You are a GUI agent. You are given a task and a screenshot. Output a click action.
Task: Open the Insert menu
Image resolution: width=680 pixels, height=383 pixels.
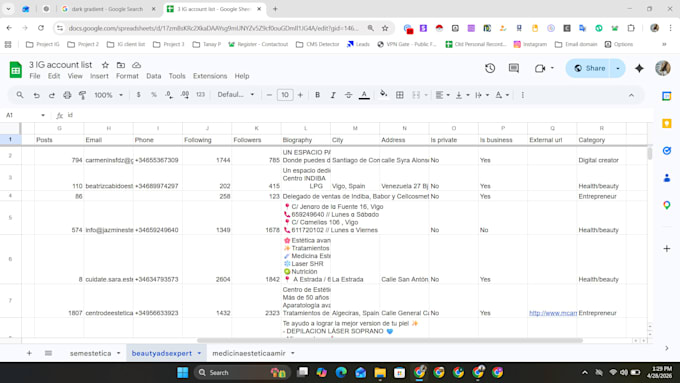99,76
